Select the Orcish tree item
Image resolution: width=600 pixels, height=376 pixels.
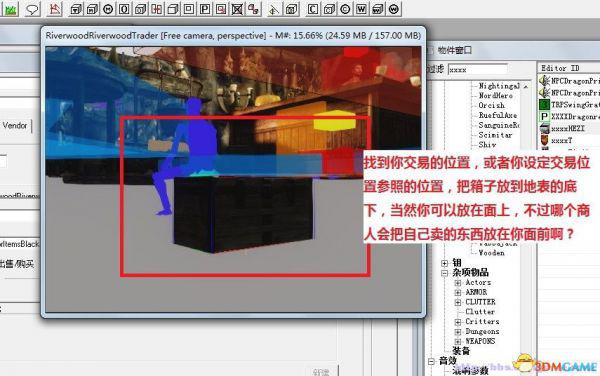[492, 105]
